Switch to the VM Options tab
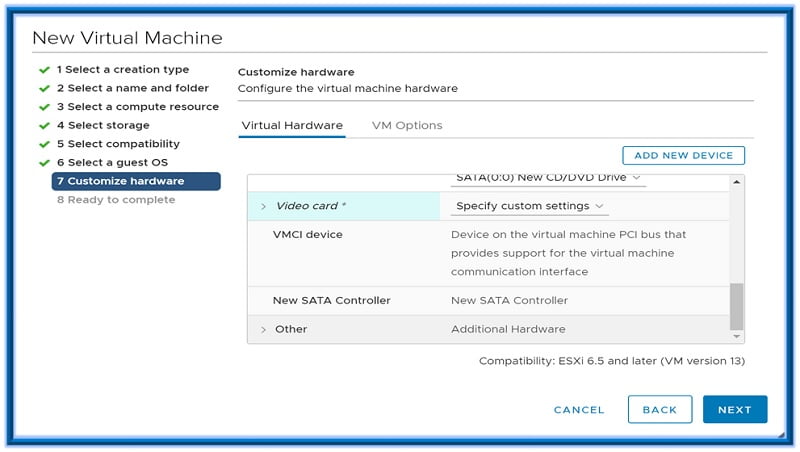 click(x=406, y=125)
